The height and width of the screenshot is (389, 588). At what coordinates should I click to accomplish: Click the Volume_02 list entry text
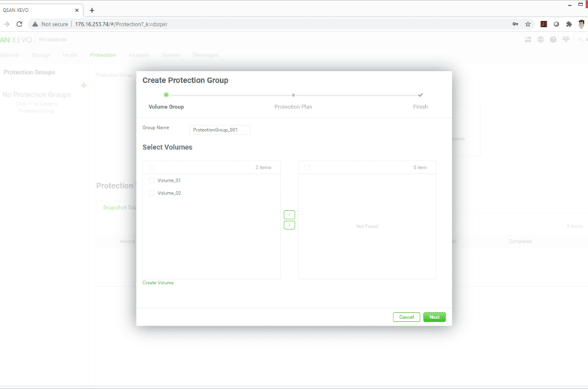pyautogui.click(x=169, y=193)
